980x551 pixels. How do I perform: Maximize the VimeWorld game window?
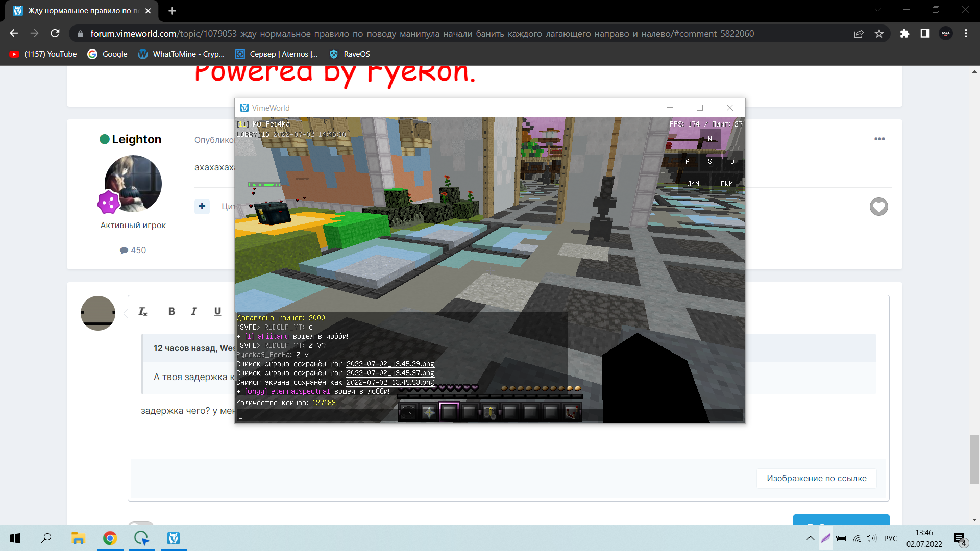pyautogui.click(x=700, y=108)
